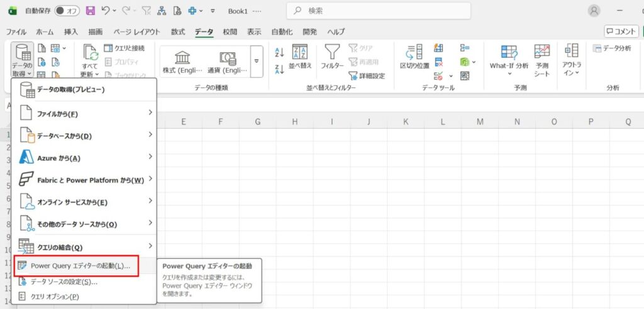The height and width of the screenshot is (309, 644).
Task: Toggle the フィルター funnel button
Action: pos(332,57)
